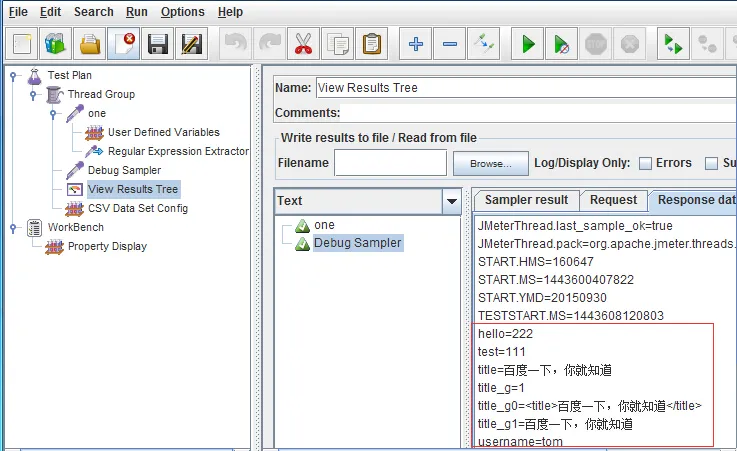Open the Text renderer dropdown
Screen dimensions: 737x451
(452, 201)
